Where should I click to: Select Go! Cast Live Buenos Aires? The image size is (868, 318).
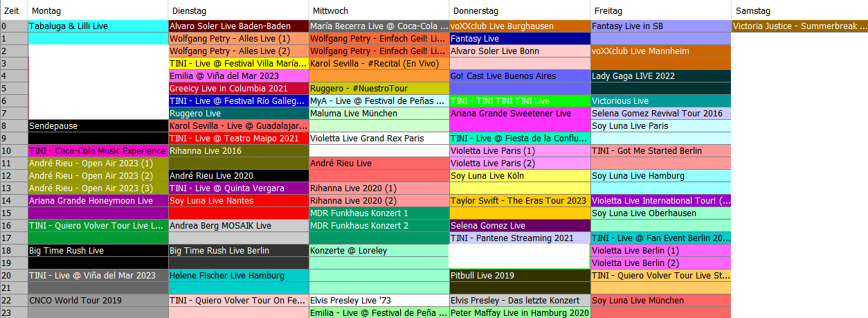[519, 76]
